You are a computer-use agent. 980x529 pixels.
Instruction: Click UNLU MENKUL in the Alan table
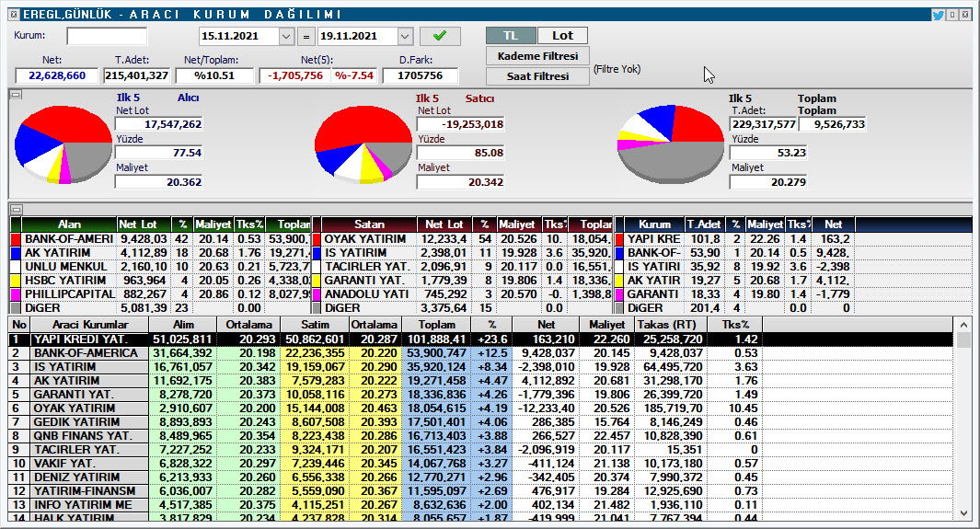pyautogui.click(x=65, y=267)
